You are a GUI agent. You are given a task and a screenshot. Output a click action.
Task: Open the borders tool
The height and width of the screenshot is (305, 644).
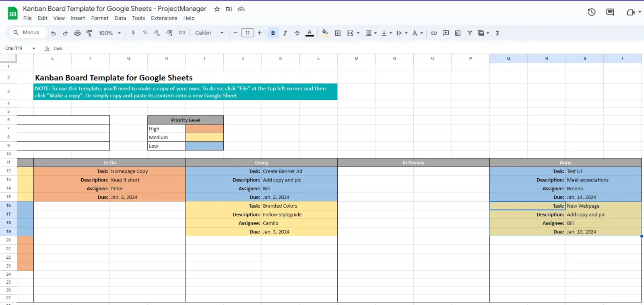(x=338, y=33)
